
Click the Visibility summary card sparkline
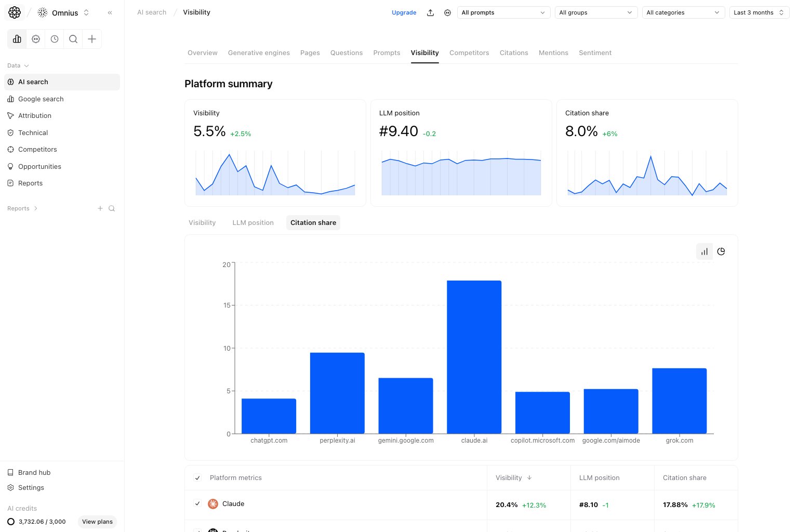click(275, 173)
